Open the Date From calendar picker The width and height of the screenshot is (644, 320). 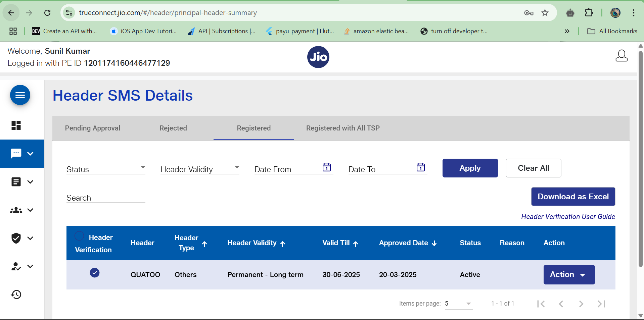[326, 167]
